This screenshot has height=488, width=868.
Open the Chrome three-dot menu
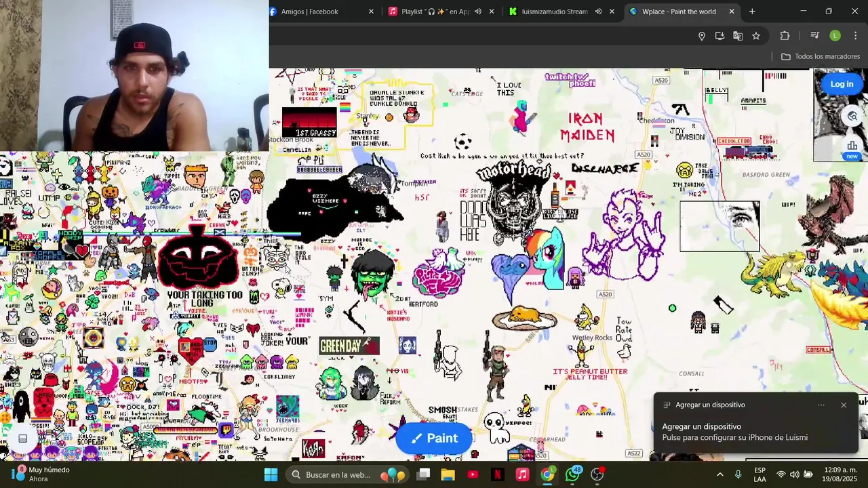point(856,36)
